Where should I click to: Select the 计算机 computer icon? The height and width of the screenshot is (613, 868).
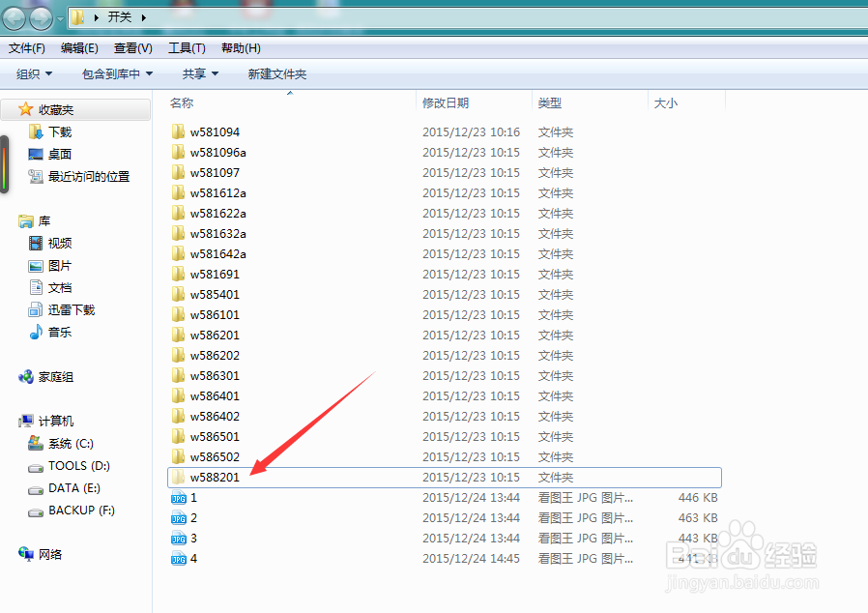[25, 421]
